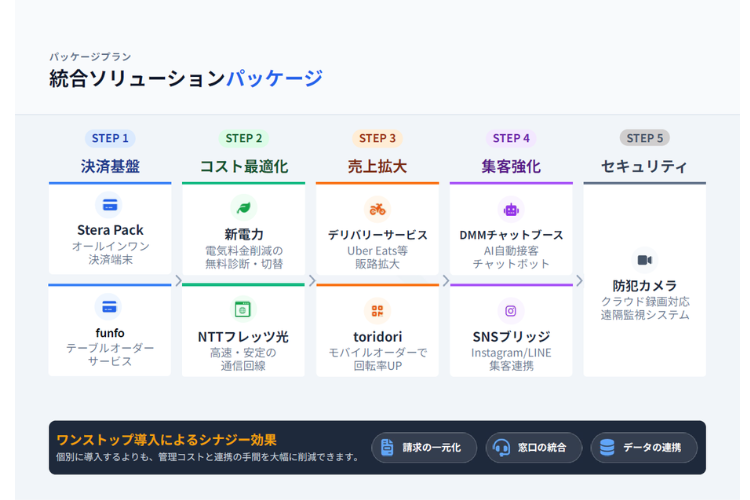
Task: Click the delivery scooter icon
Action: click(377, 209)
